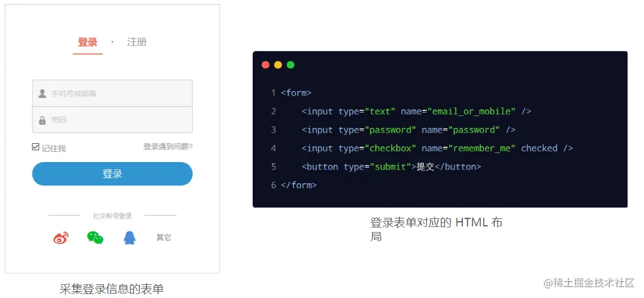The image size is (644, 298).
Task: Click the padlock icon in password field
Action: 42,120
